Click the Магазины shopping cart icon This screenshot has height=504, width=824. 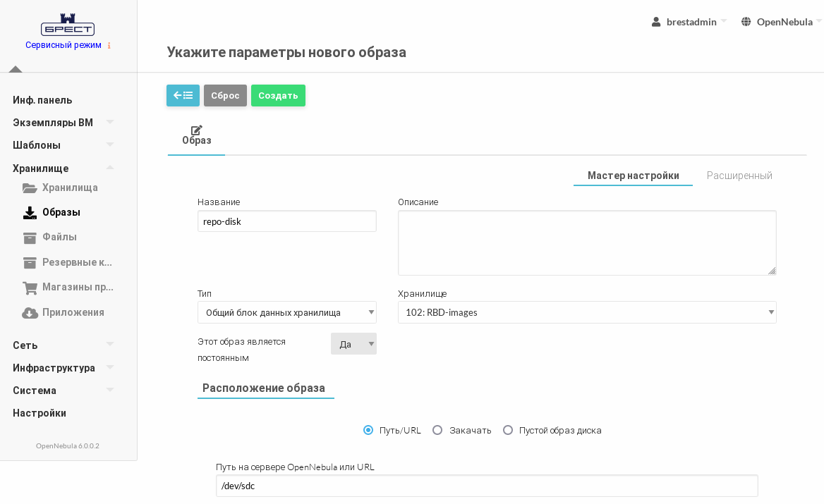30,288
